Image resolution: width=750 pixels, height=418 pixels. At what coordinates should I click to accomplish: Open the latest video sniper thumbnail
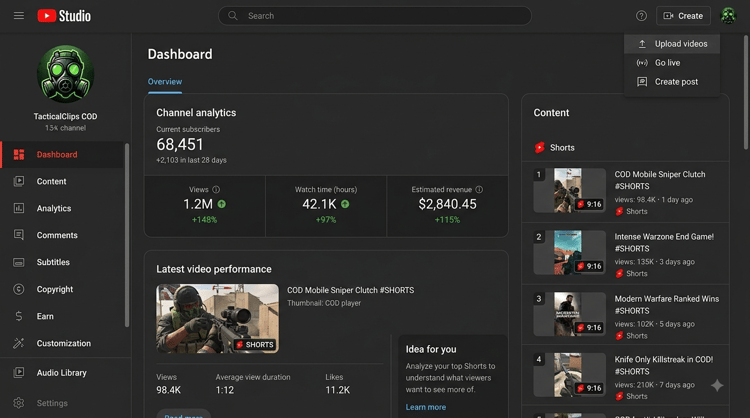(217, 319)
